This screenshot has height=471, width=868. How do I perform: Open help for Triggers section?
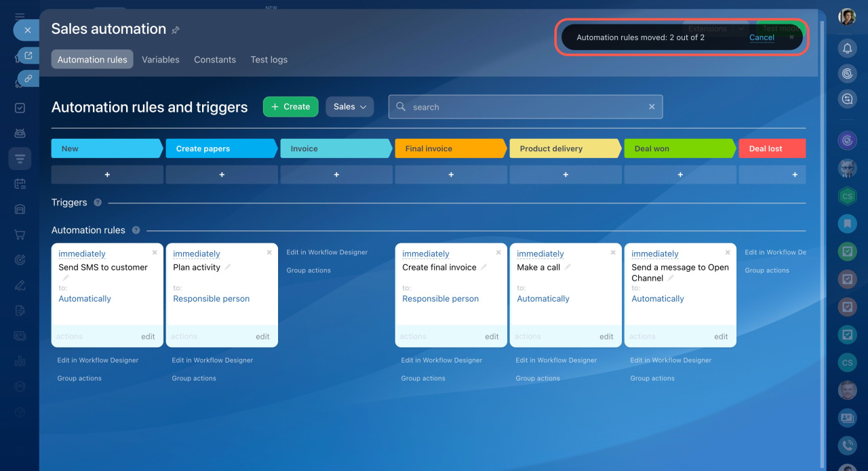(98, 203)
